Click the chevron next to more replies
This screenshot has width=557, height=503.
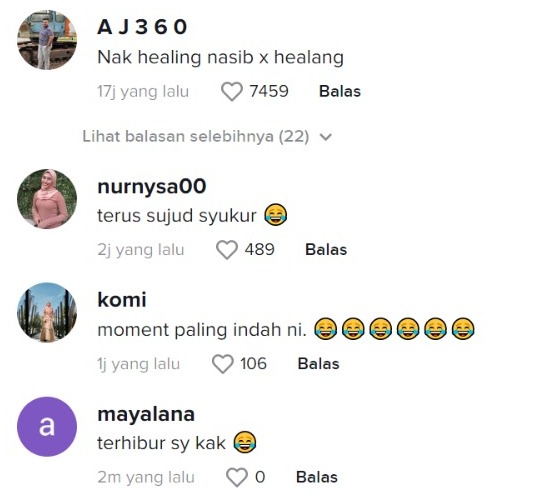pyautogui.click(x=326, y=137)
